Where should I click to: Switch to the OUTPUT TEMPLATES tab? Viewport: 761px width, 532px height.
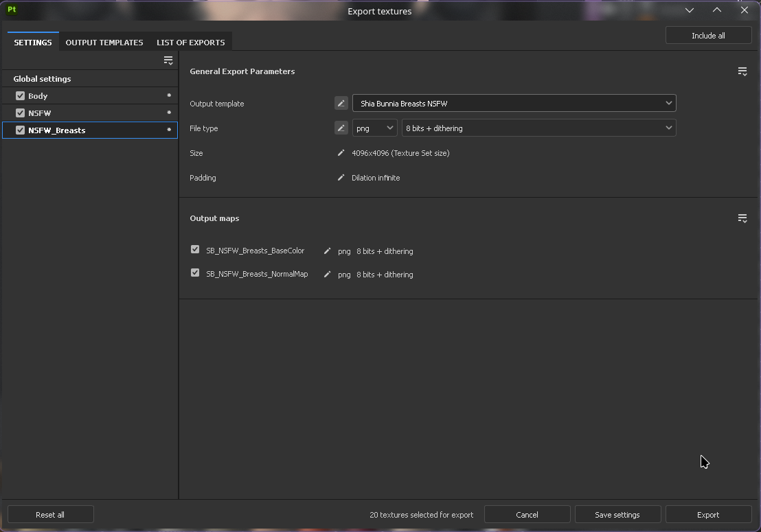[104, 43]
